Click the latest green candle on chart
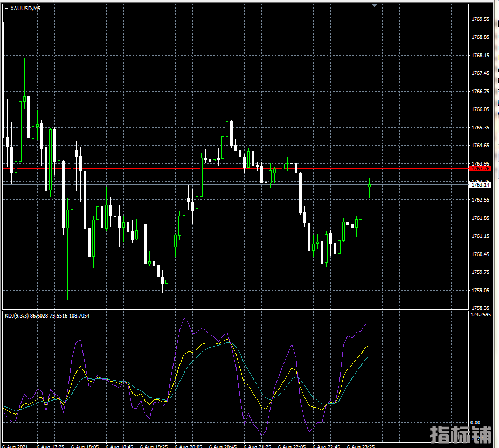The width and height of the screenshot is (499, 448). [x=369, y=185]
